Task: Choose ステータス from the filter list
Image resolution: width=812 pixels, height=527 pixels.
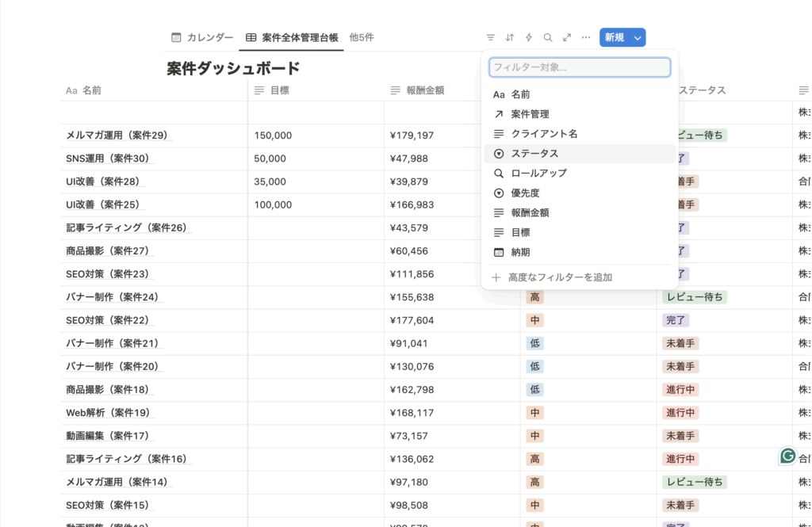Action: 534,154
